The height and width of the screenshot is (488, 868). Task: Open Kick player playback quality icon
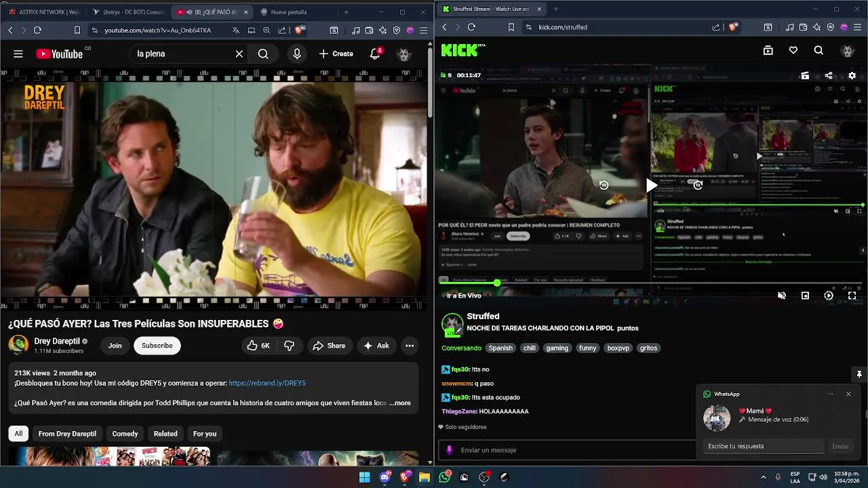(829, 296)
